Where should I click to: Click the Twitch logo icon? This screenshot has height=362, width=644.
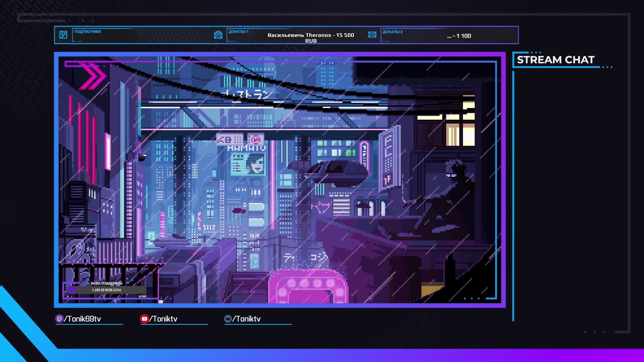click(59, 319)
